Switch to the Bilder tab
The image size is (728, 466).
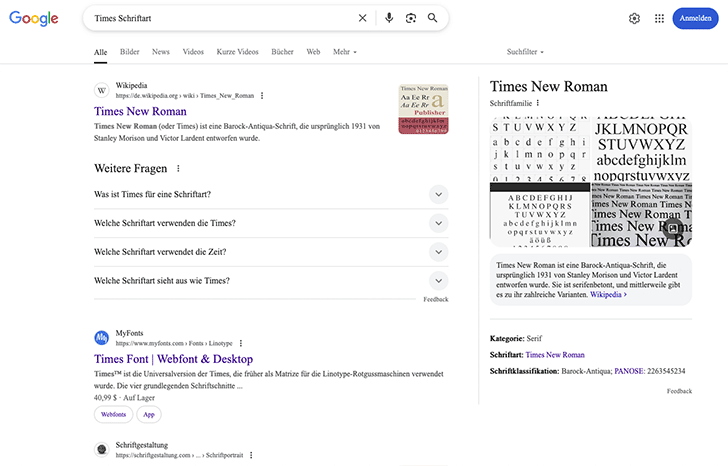click(130, 52)
